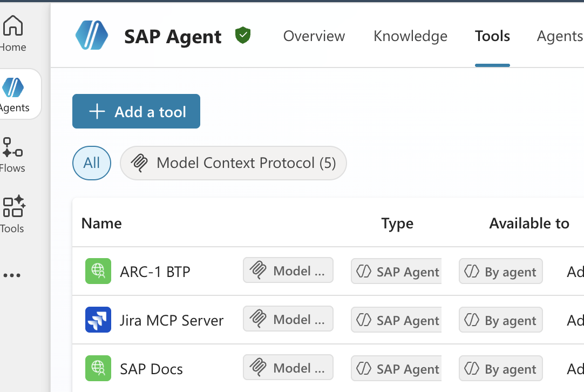
Task: Sort by the Type column header
Action: [397, 223]
